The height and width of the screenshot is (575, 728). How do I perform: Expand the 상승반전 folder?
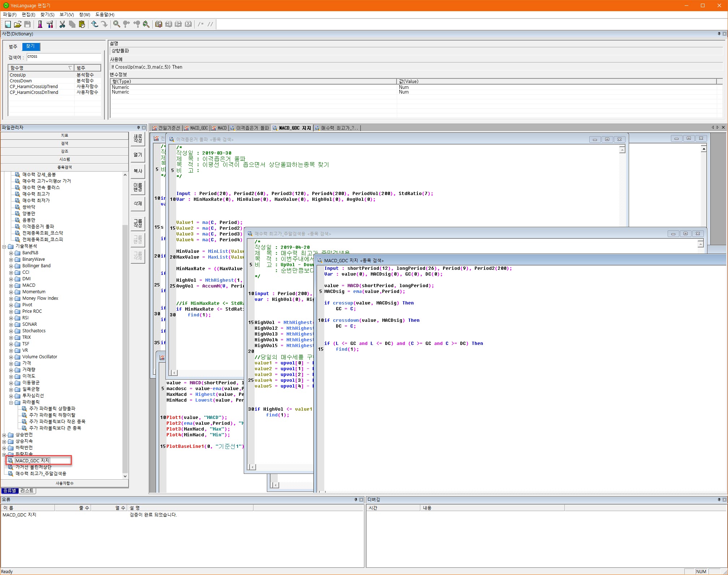click(4, 435)
